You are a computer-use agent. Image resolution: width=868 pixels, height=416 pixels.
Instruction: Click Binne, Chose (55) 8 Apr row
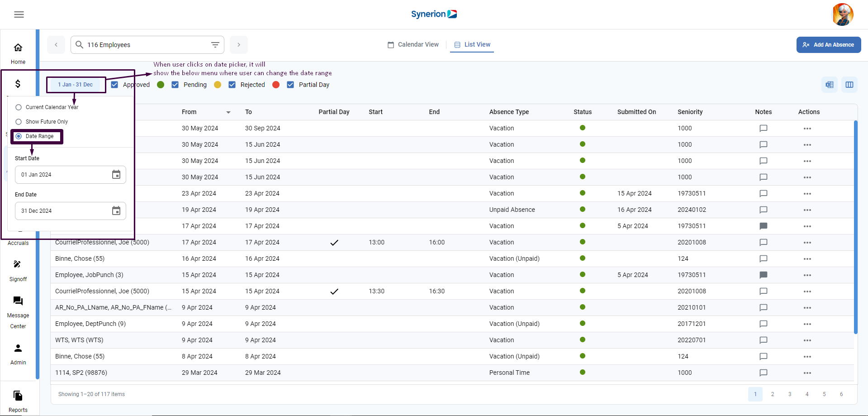click(x=452, y=356)
